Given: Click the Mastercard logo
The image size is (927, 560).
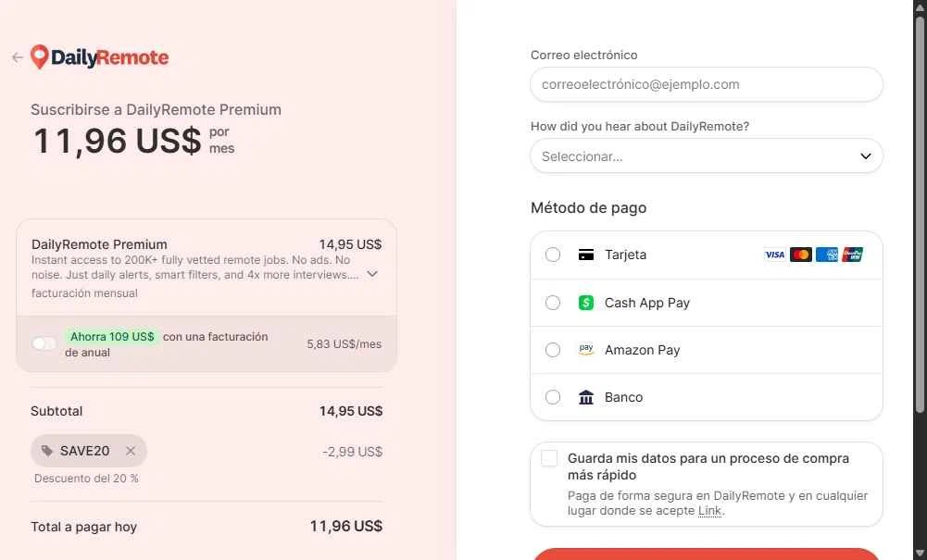Looking at the screenshot, I should 800,255.
